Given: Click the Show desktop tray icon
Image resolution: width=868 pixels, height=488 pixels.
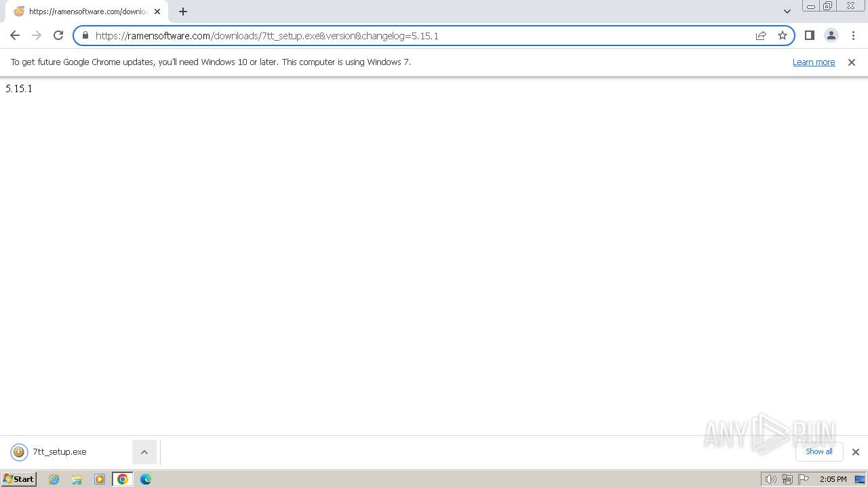Looking at the screenshot, I should [x=860, y=479].
